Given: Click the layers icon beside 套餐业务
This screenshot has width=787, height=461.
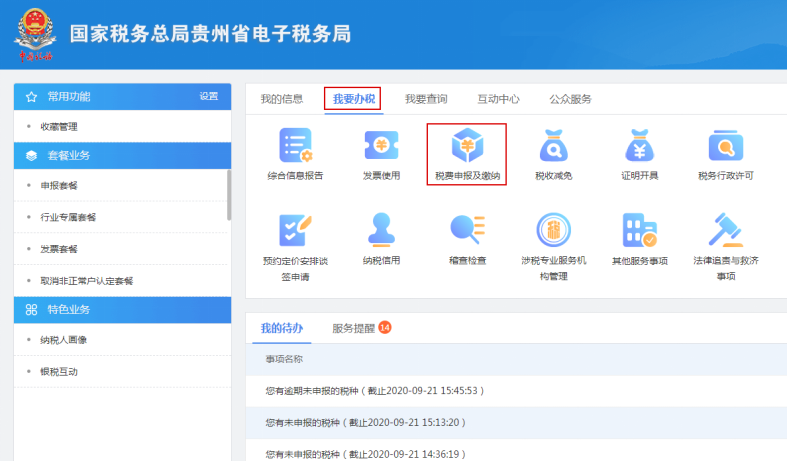Looking at the screenshot, I should pyautogui.click(x=31, y=156).
